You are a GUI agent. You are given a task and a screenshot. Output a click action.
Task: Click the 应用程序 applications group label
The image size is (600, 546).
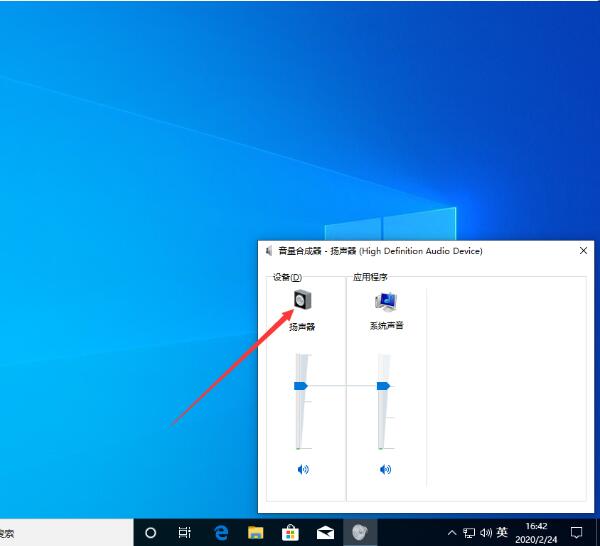[x=370, y=277]
